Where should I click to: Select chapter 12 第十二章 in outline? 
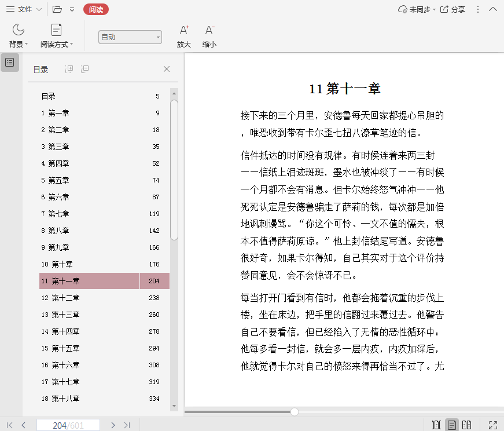tap(65, 298)
